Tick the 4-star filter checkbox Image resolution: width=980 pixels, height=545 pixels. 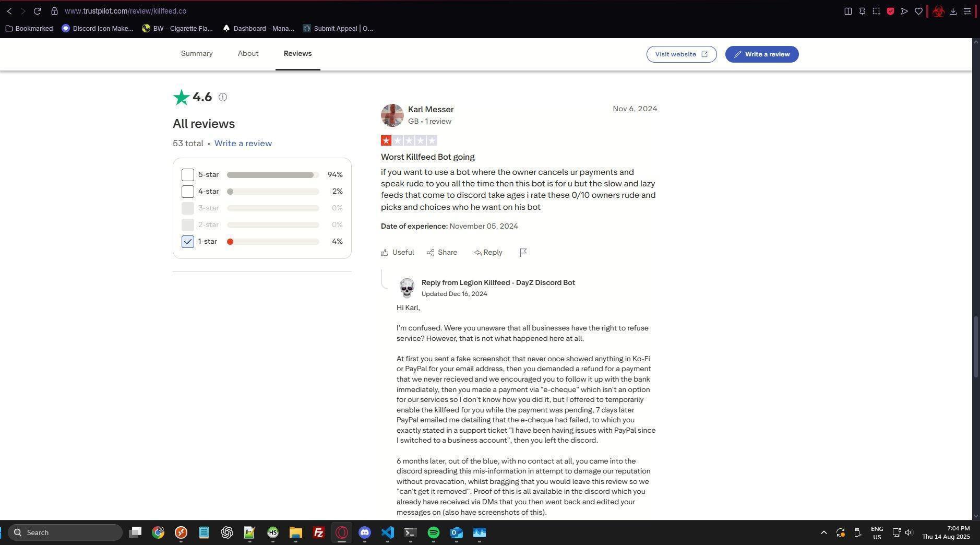(x=188, y=192)
